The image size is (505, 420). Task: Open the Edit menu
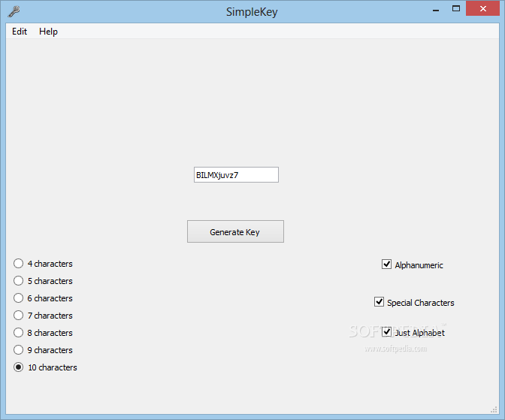[20, 32]
